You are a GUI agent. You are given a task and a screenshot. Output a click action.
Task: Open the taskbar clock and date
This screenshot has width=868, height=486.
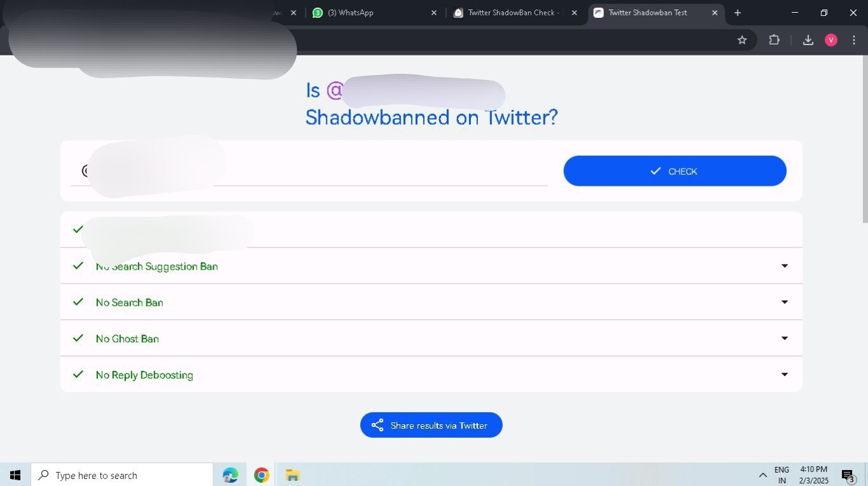(x=814, y=475)
